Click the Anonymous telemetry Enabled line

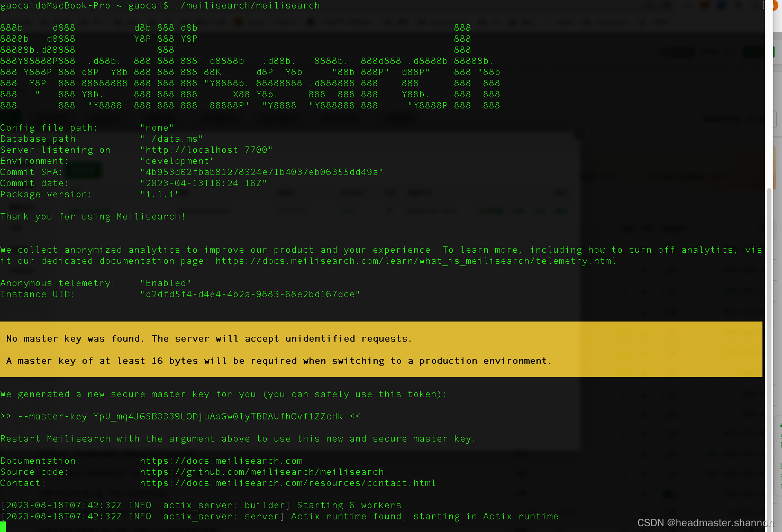tap(95, 283)
